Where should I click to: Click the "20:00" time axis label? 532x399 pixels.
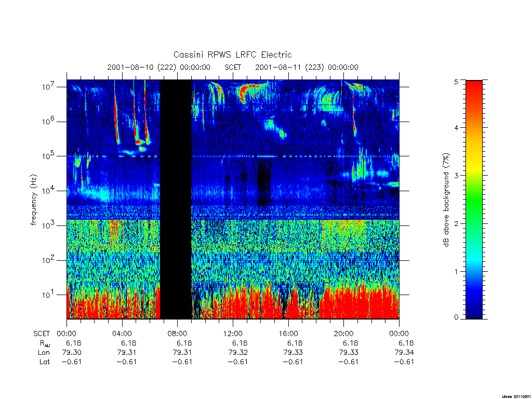click(x=344, y=334)
